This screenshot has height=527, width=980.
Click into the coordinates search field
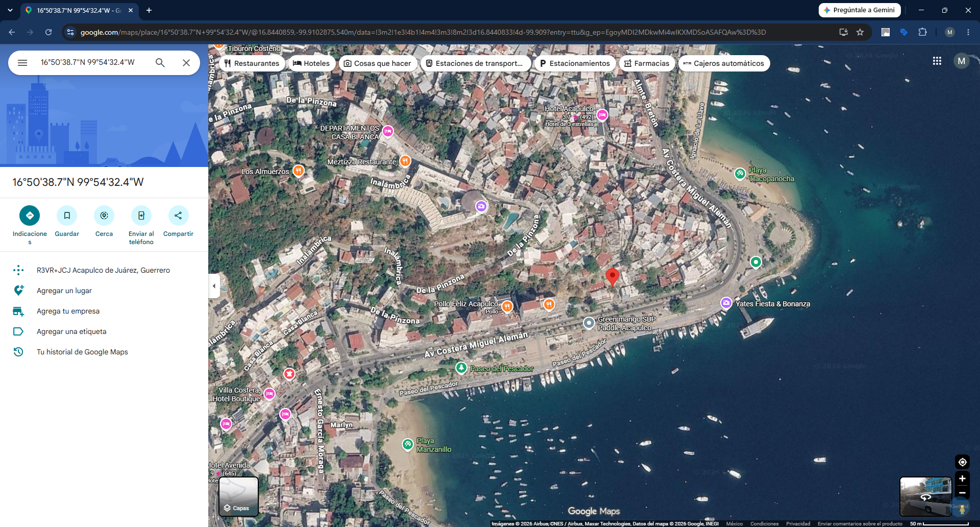click(x=88, y=62)
